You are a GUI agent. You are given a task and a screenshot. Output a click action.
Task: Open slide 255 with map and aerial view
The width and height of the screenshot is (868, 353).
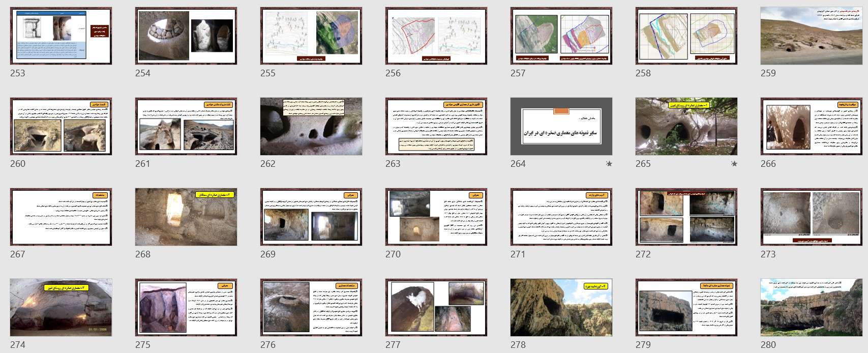[311, 36]
